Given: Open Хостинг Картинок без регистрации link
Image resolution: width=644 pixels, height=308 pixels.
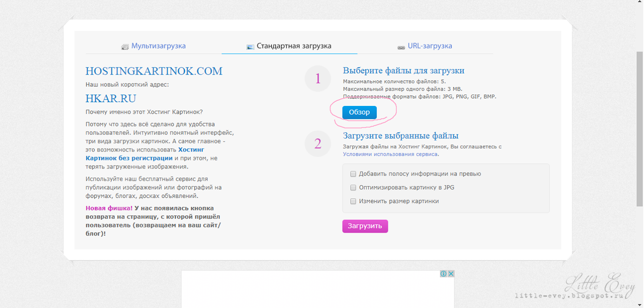Looking at the screenshot, I should [145, 154].
